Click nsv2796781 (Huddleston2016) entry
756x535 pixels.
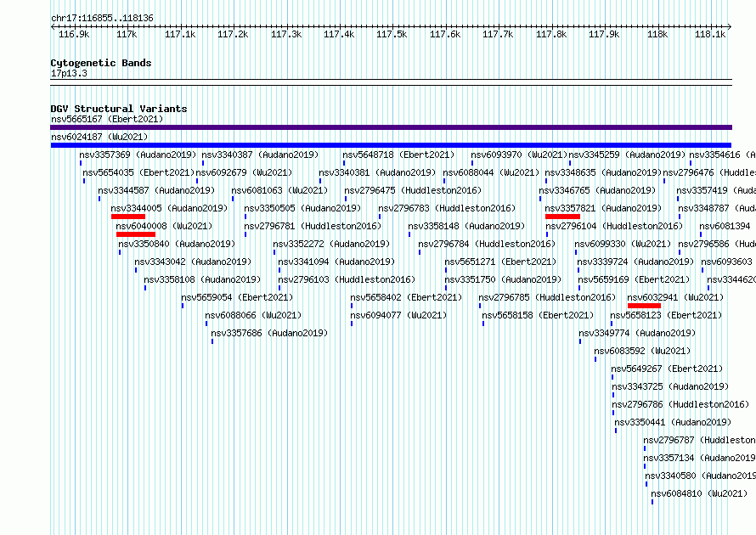[x=313, y=226]
